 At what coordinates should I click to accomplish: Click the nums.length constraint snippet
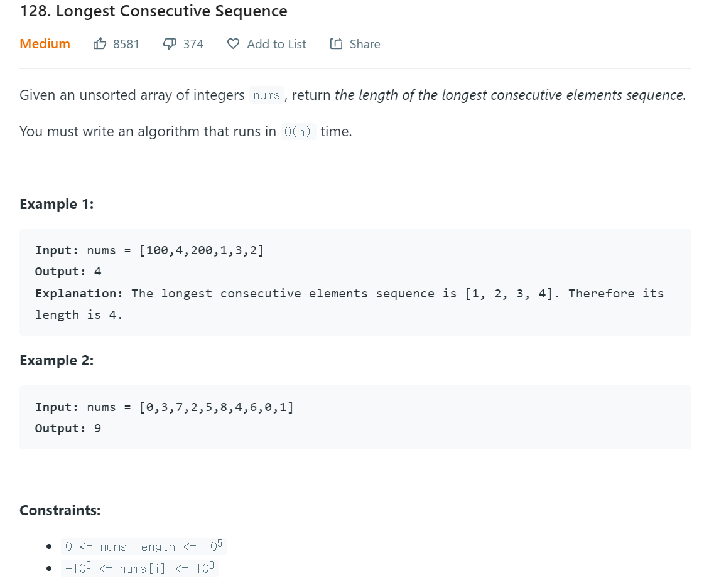click(x=143, y=546)
